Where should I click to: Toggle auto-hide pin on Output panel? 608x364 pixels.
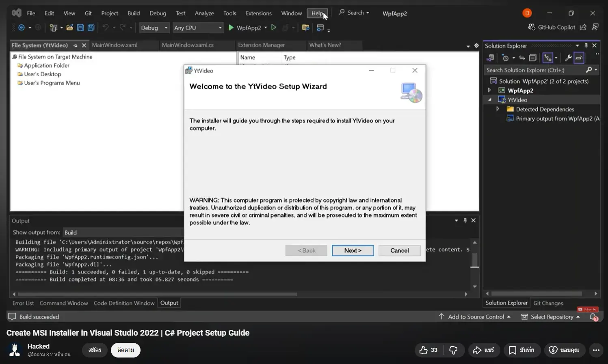click(465, 220)
